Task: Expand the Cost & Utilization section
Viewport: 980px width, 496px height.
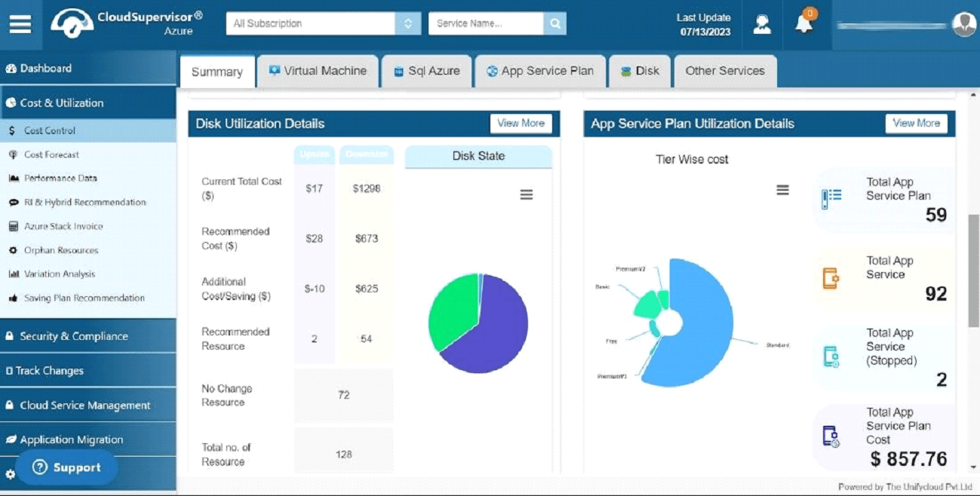Action: tap(88, 103)
